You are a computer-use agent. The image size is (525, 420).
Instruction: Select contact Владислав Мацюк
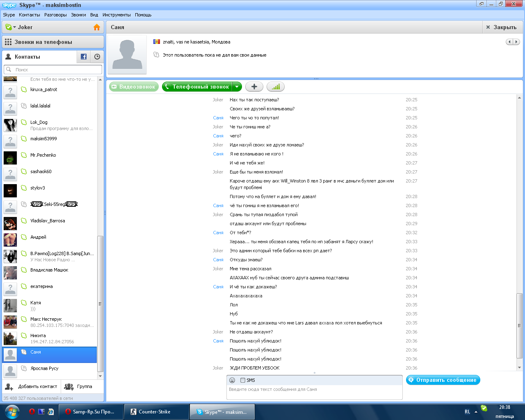pos(50,273)
